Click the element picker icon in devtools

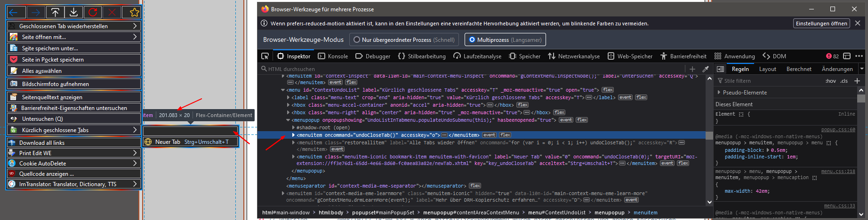point(265,56)
